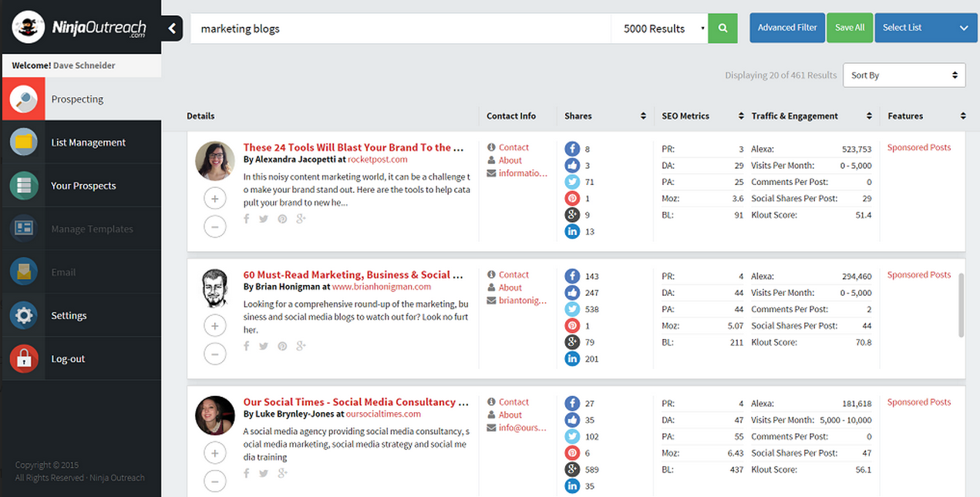Open the Sort By dropdown
Image resolution: width=980 pixels, height=497 pixels.
904,76
